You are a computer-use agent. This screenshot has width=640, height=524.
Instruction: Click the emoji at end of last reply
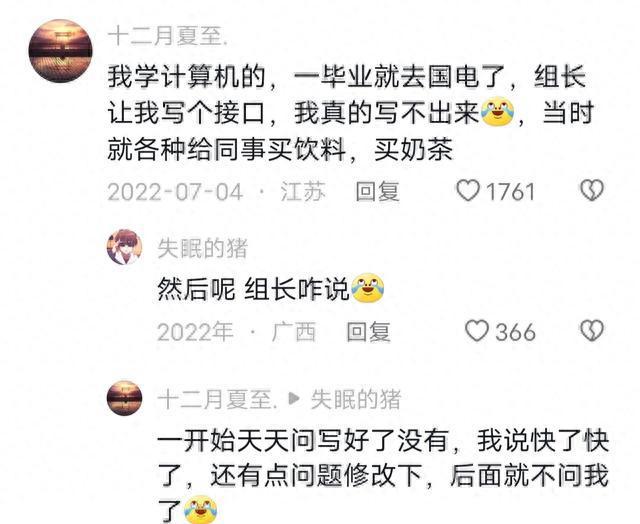click(200, 509)
